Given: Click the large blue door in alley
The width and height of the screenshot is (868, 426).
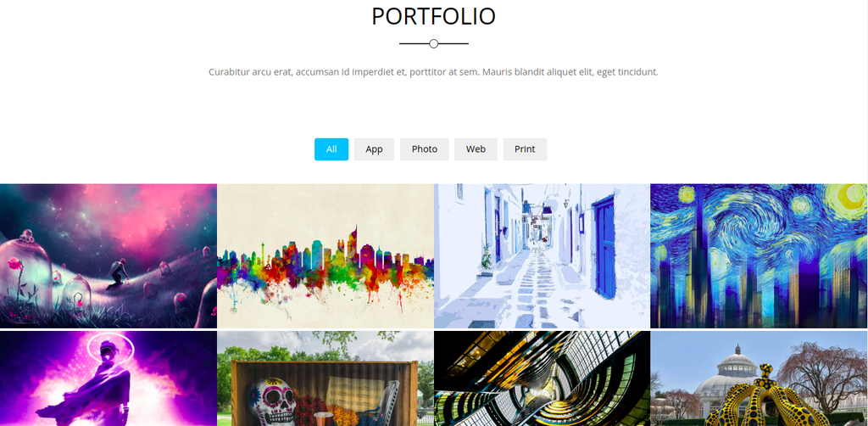Looking at the screenshot, I should tap(604, 246).
